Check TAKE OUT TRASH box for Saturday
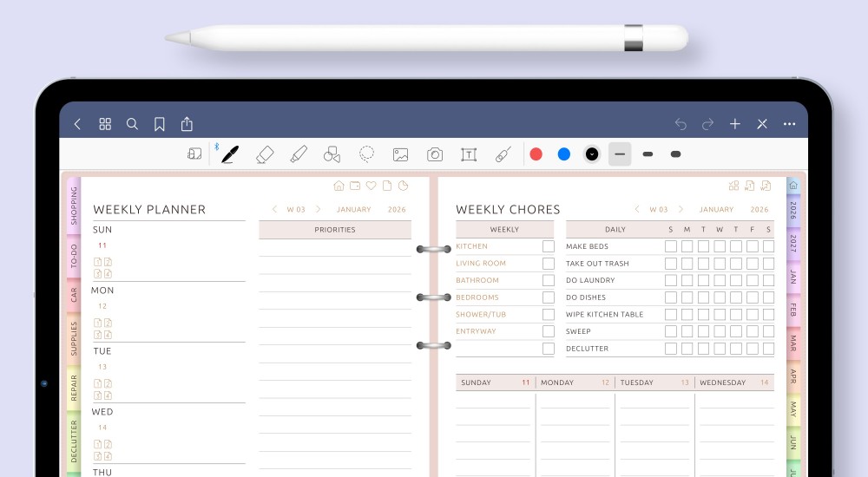 768,264
